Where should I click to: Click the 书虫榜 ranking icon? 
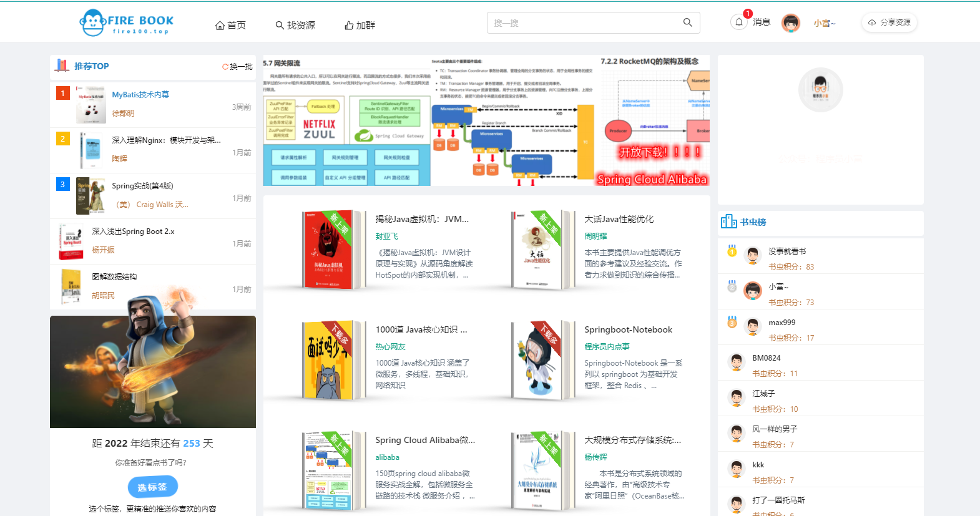click(728, 221)
